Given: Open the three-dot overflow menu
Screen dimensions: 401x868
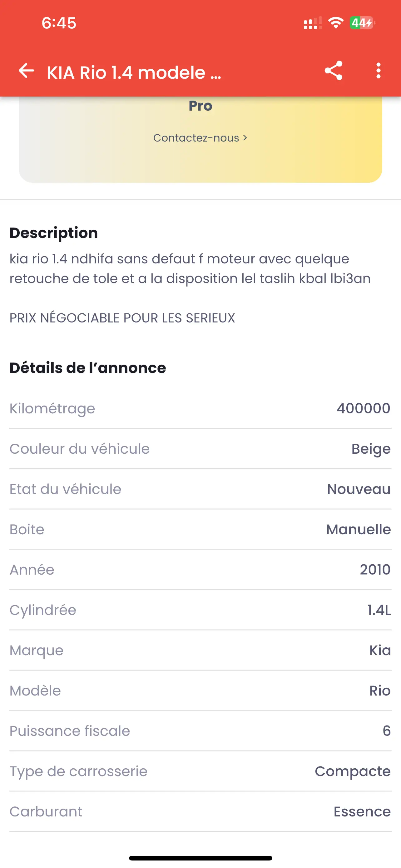Looking at the screenshot, I should (x=379, y=71).
